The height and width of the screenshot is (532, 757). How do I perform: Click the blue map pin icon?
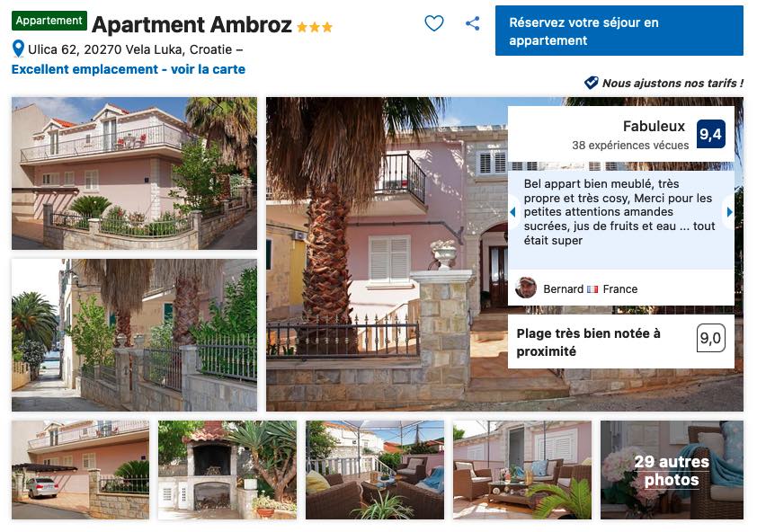point(18,49)
